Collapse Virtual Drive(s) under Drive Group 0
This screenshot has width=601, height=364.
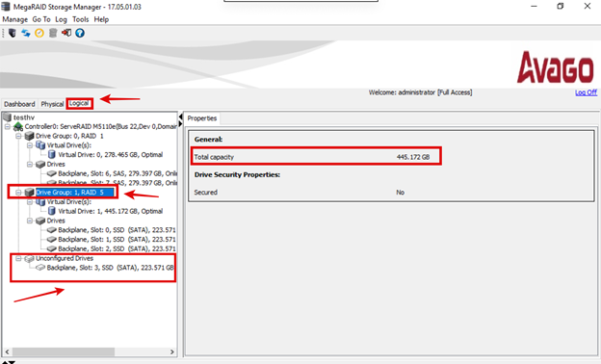(30, 145)
